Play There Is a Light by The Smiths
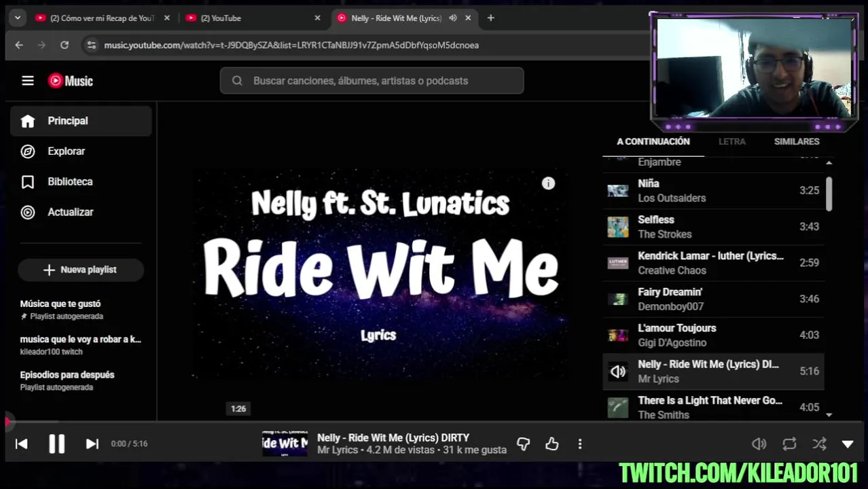 [713, 406]
